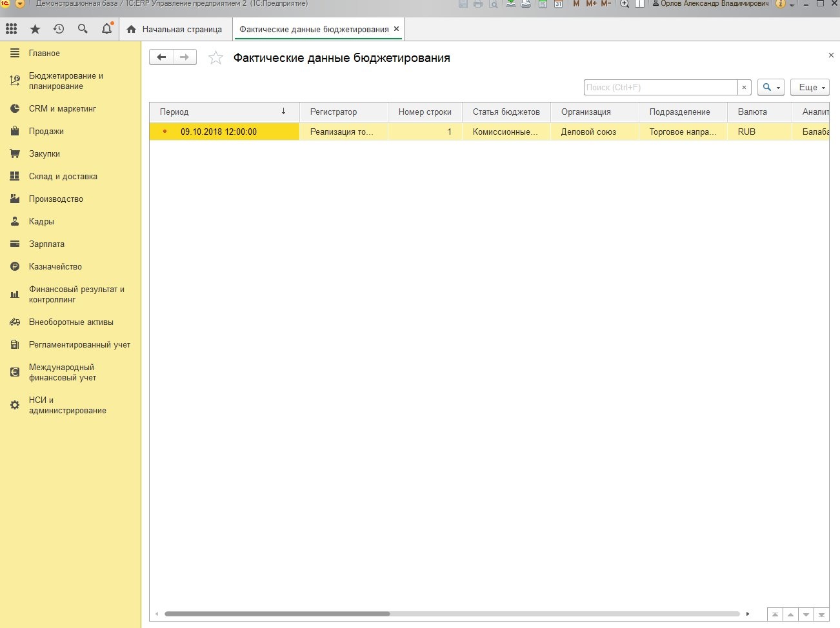
Task: Clear the search field with x button
Action: pyautogui.click(x=744, y=87)
